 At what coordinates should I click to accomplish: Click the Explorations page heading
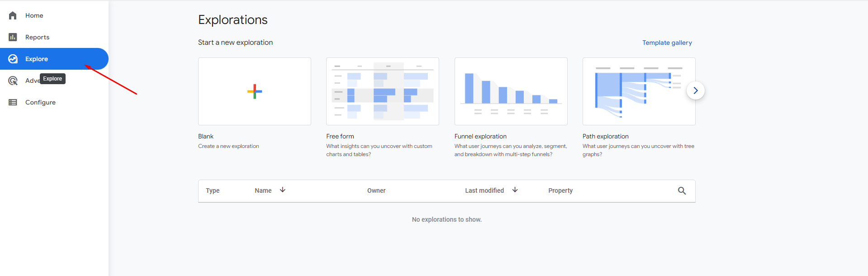(233, 20)
